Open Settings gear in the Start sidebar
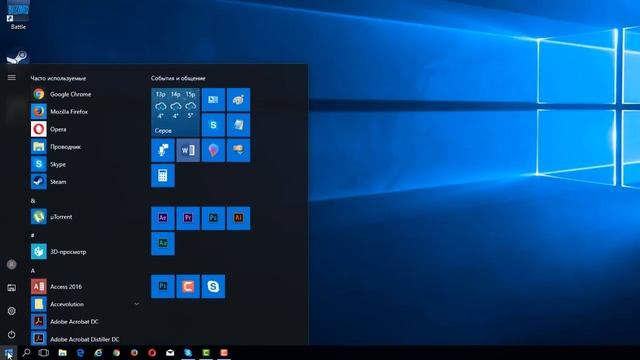Image resolution: width=640 pixels, height=360 pixels. [x=11, y=311]
